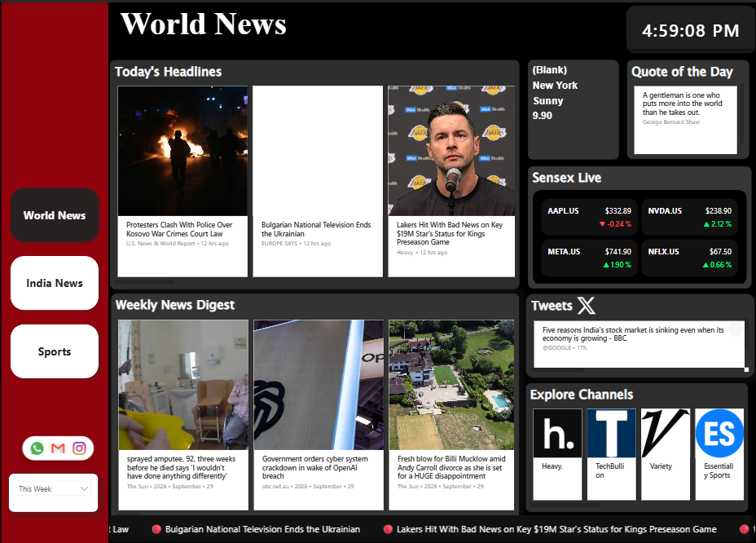Expand the This Week dropdown arrow
The height and width of the screenshot is (543, 756).
coord(85,489)
